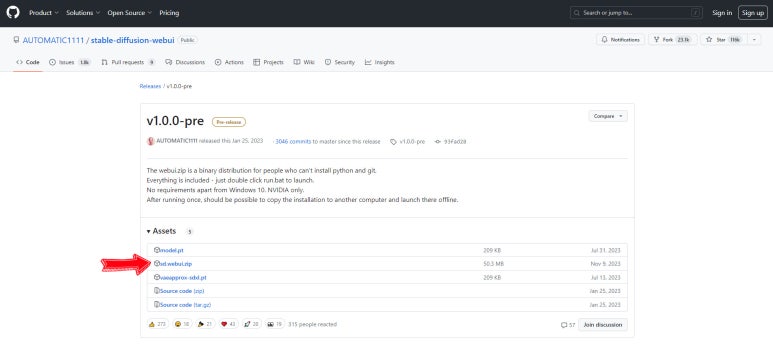The height and width of the screenshot is (362, 773).
Task: Open the 3046 commits link
Action: 293,142
